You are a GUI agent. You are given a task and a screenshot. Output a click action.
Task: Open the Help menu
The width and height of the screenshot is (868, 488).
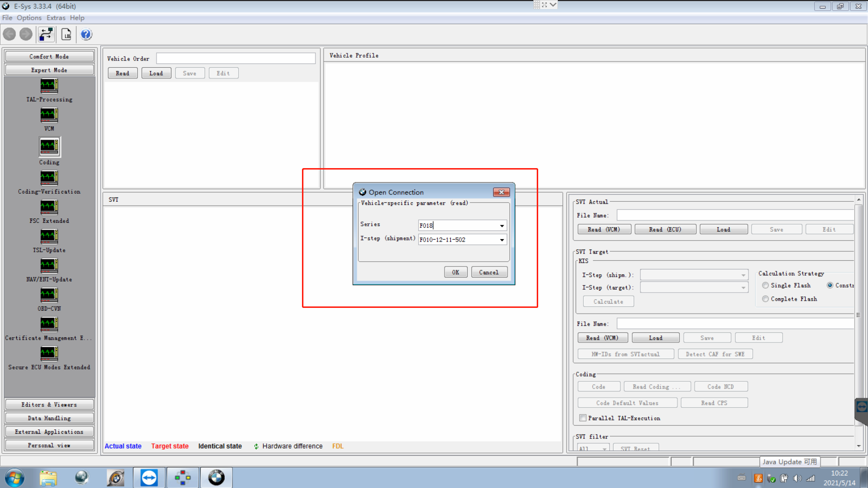click(x=77, y=18)
